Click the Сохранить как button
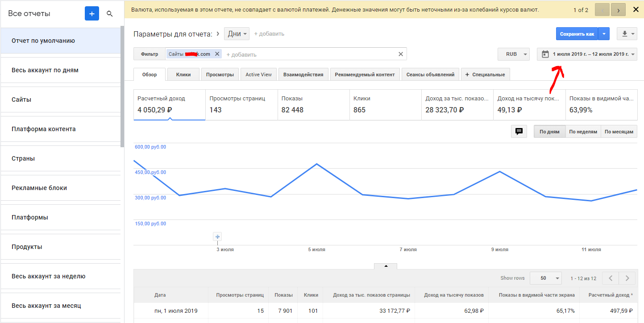 pyautogui.click(x=577, y=34)
